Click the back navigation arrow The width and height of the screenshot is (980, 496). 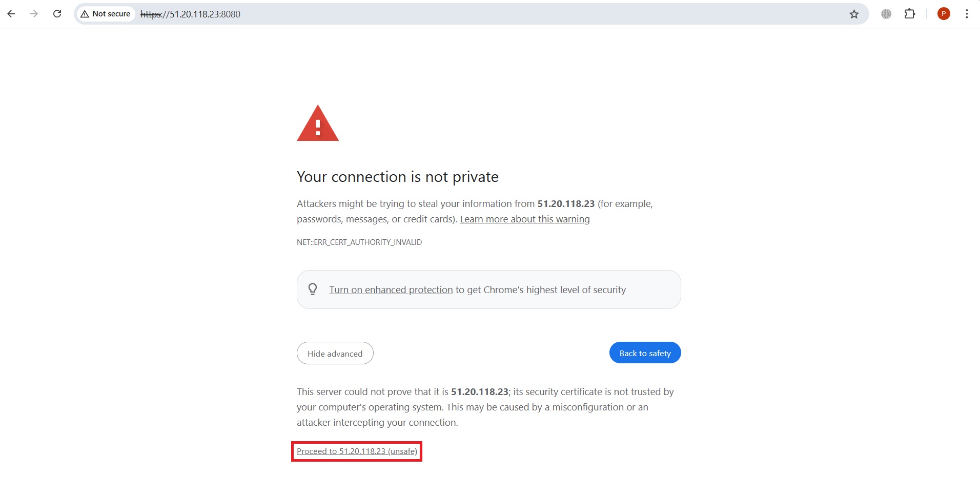click(11, 14)
